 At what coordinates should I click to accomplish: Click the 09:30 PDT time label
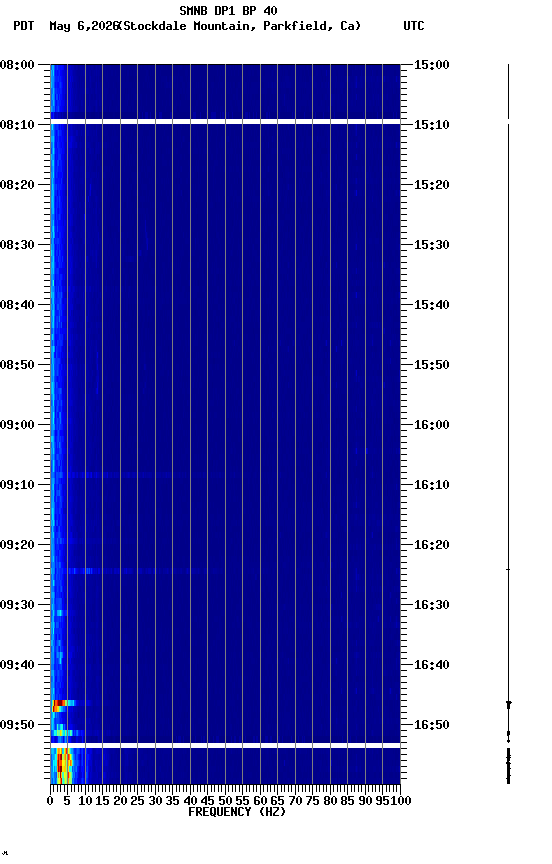pyautogui.click(x=17, y=605)
